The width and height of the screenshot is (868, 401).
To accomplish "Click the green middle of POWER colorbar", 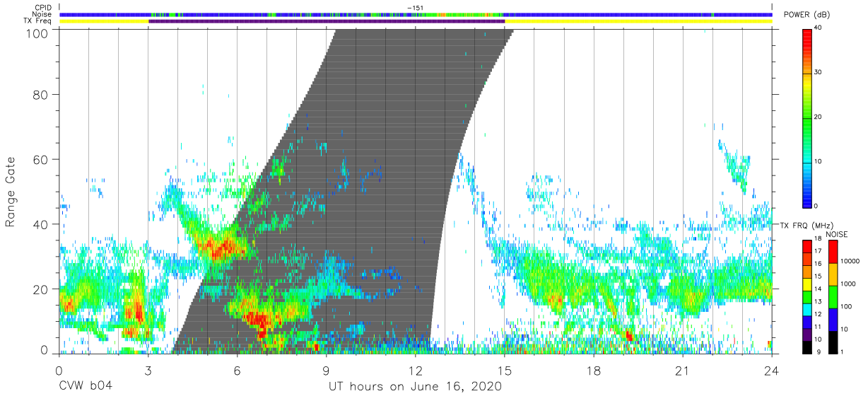I will (x=807, y=117).
